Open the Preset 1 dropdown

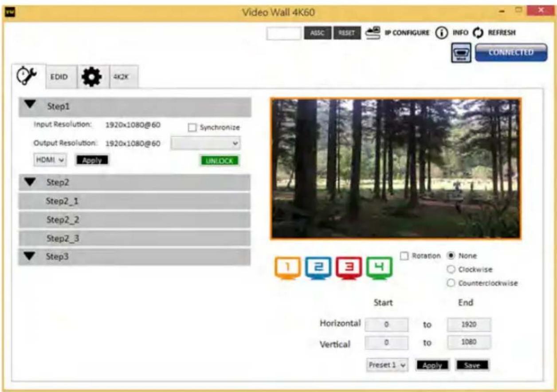click(387, 365)
